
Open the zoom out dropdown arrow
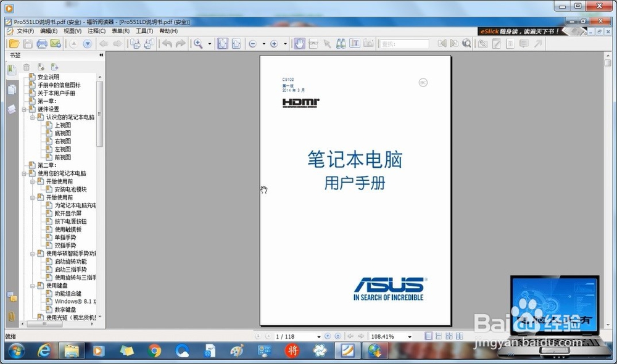point(263,44)
